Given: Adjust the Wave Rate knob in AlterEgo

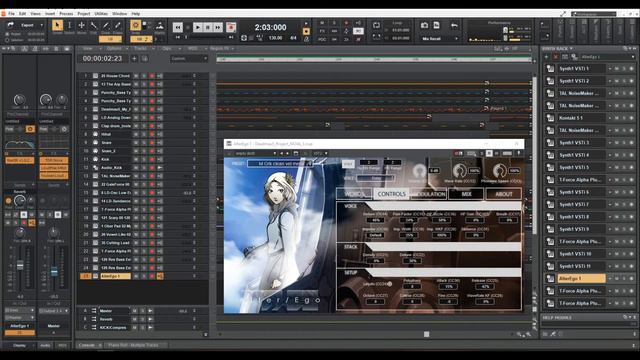Looking at the screenshot, I should (x=459, y=170).
